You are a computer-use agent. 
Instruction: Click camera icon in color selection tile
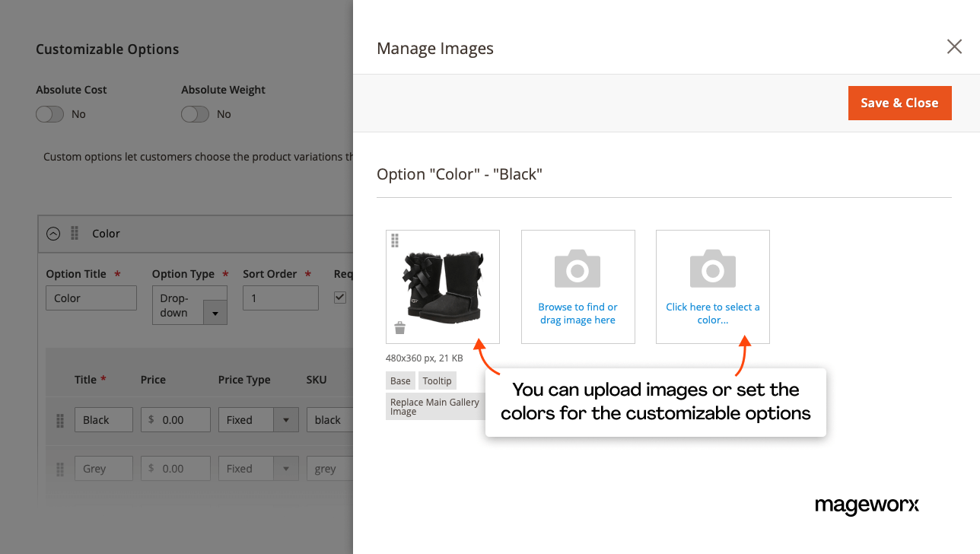click(x=712, y=269)
